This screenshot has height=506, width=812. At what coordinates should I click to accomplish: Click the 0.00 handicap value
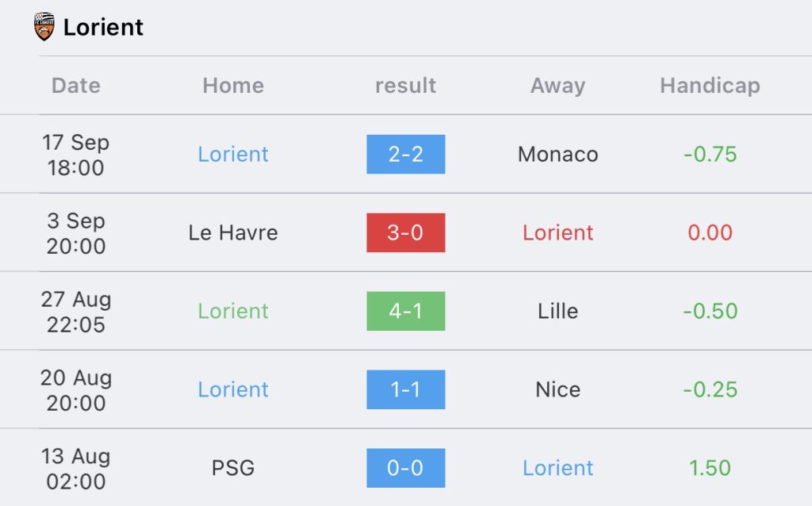(710, 232)
